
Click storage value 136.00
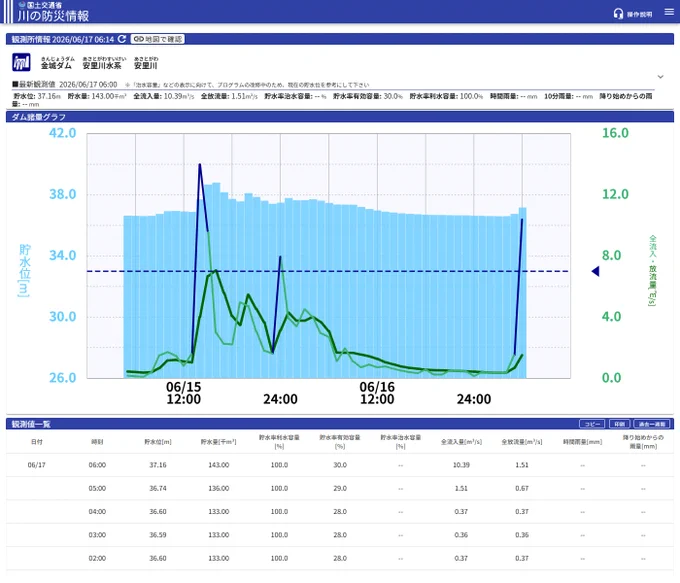pos(219,488)
